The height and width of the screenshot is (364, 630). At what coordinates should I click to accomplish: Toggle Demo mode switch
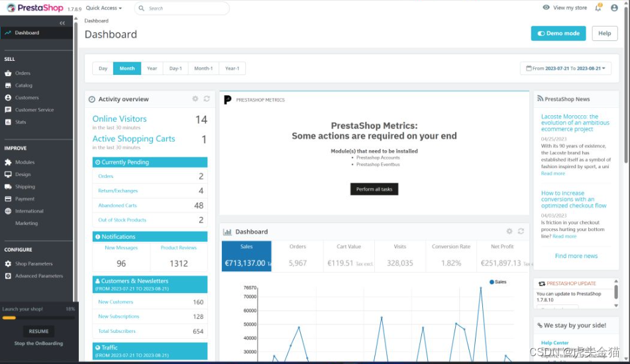point(558,33)
